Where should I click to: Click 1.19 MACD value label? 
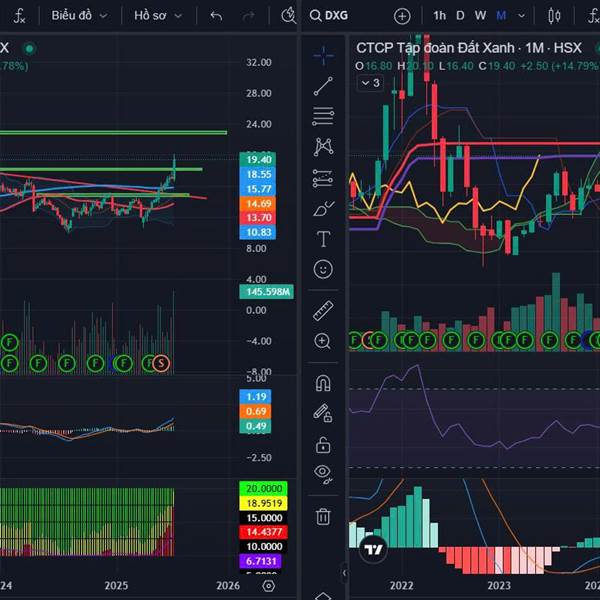(x=255, y=396)
